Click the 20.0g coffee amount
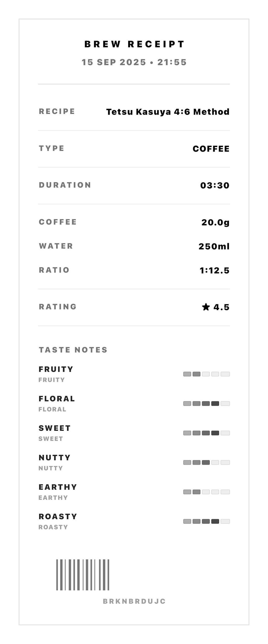Screen dimensions: 268x644 tap(215, 222)
